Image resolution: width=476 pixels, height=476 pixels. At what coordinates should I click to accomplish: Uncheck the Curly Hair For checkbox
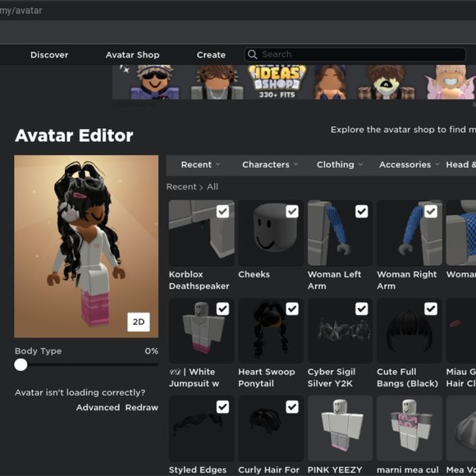(x=292, y=407)
